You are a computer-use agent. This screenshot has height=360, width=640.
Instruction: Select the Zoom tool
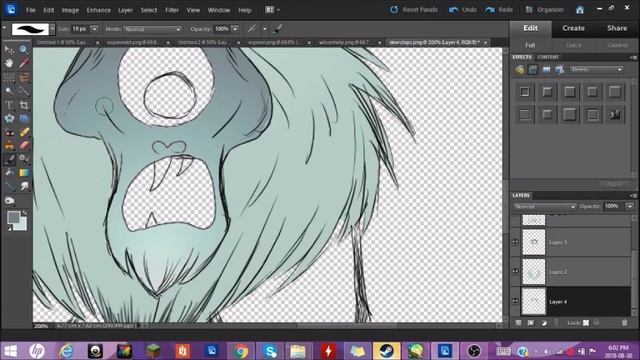click(24, 50)
